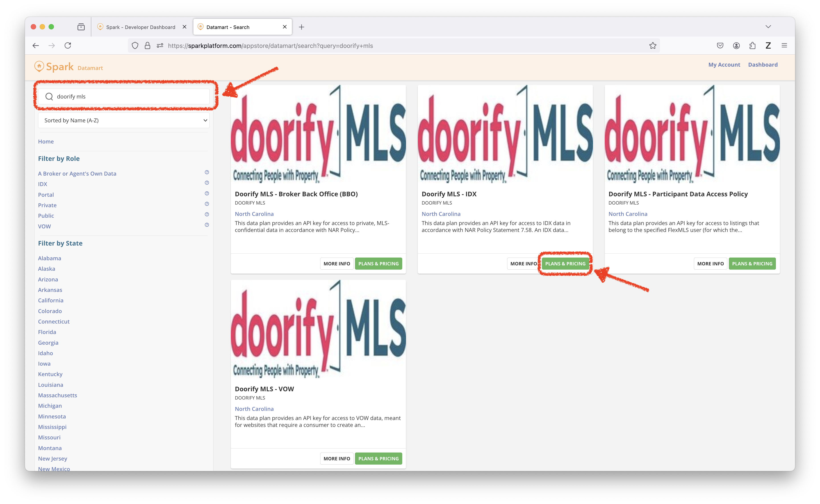The image size is (820, 504).
Task: Open a new tab with the plus icon
Action: (301, 27)
